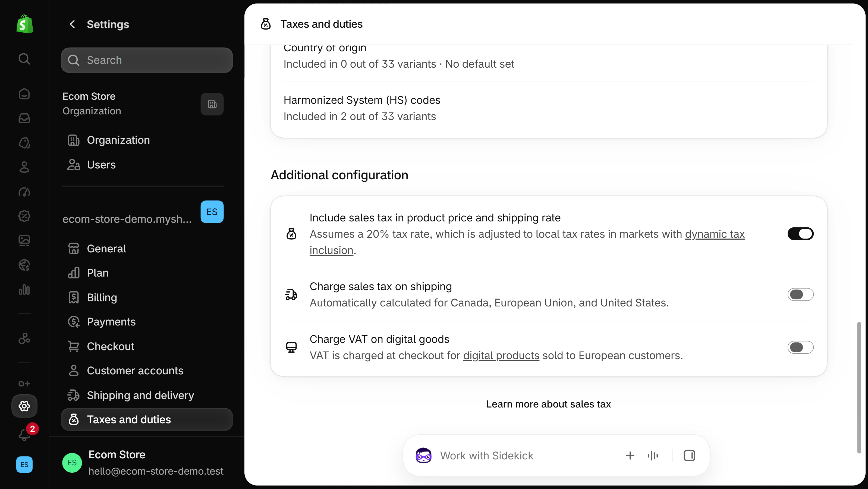Enable charge sales tax on shipping toggle
Screen dimensions: 868x489
(800, 294)
